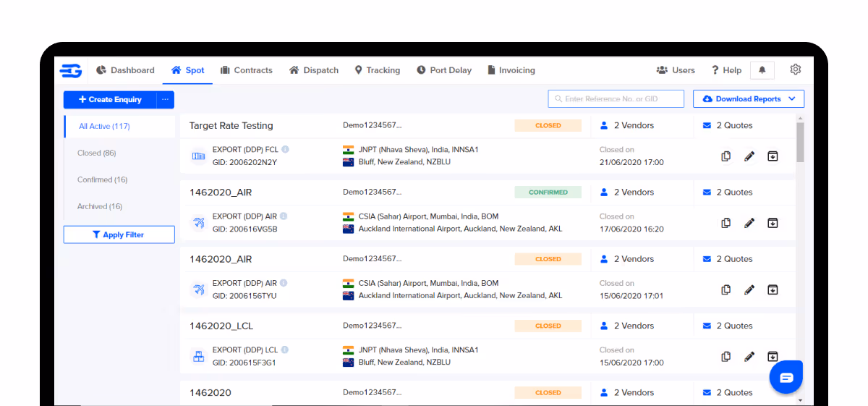Click the Apply Filter button
This screenshot has width=868, height=406.
[x=119, y=234]
